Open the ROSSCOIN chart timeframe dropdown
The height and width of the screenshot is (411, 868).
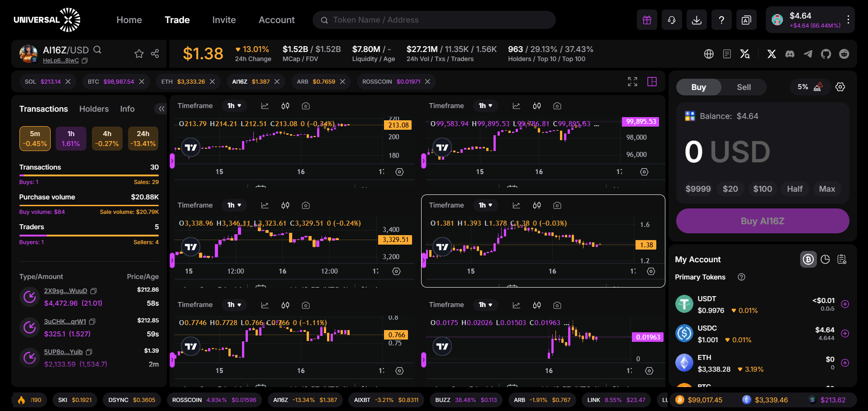(486, 305)
